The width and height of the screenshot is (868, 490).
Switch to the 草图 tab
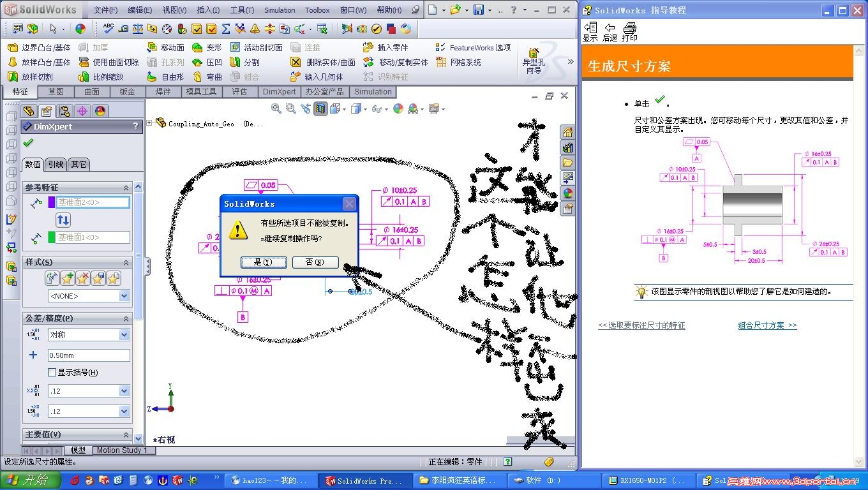point(56,92)
